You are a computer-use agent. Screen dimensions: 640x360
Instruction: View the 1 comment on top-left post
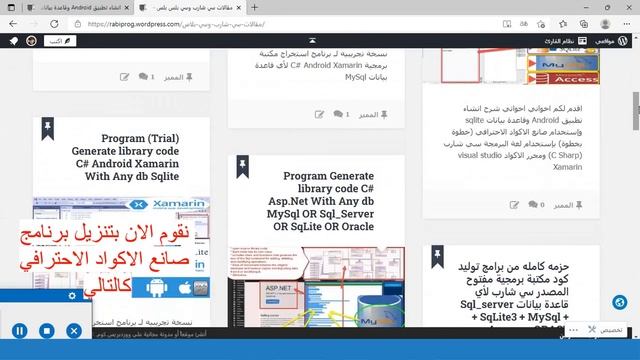(147, 77)
